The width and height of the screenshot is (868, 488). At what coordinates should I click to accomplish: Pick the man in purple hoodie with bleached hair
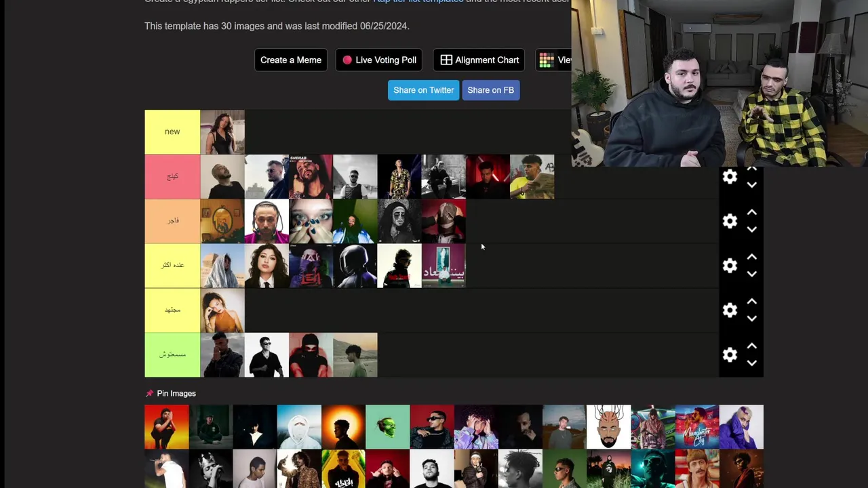741,427
